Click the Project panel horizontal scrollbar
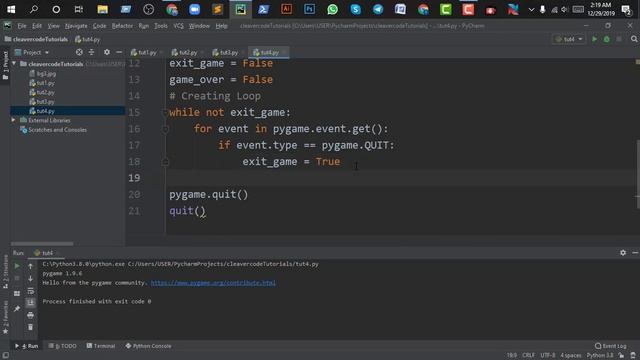Screen dimensions: 640x360 pyautogui.click(x=42, y=244)
